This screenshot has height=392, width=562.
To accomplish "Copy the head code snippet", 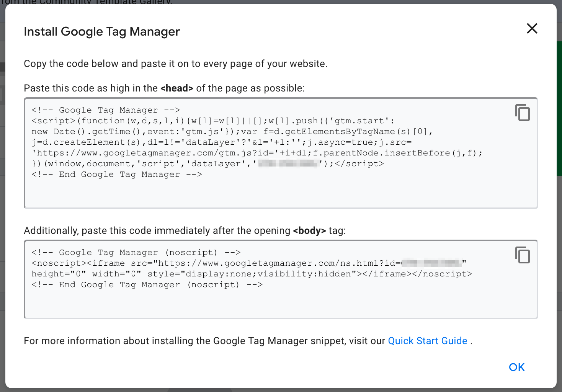I will [x=523, y=113].
